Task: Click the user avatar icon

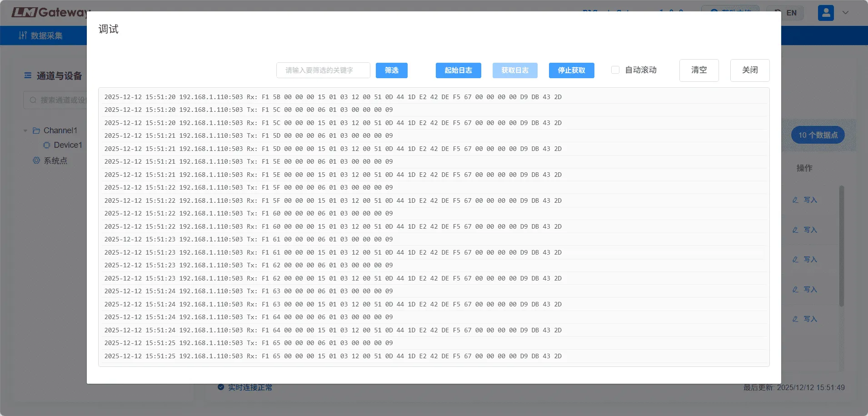Action: [x=825, y=13]
